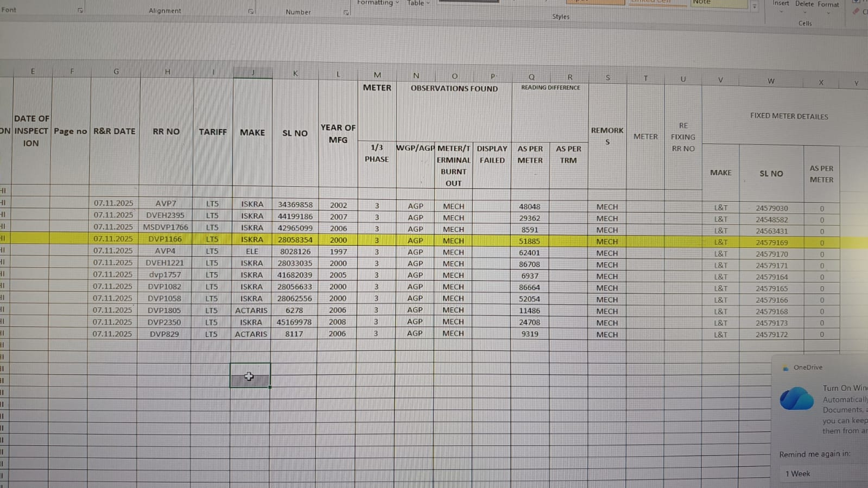Click the 'OBSERVATIONS FOUND' header cell
Image resolution: width=868 pixels, height=488 pixels.
pyautogui.click(x=454, y=88)
